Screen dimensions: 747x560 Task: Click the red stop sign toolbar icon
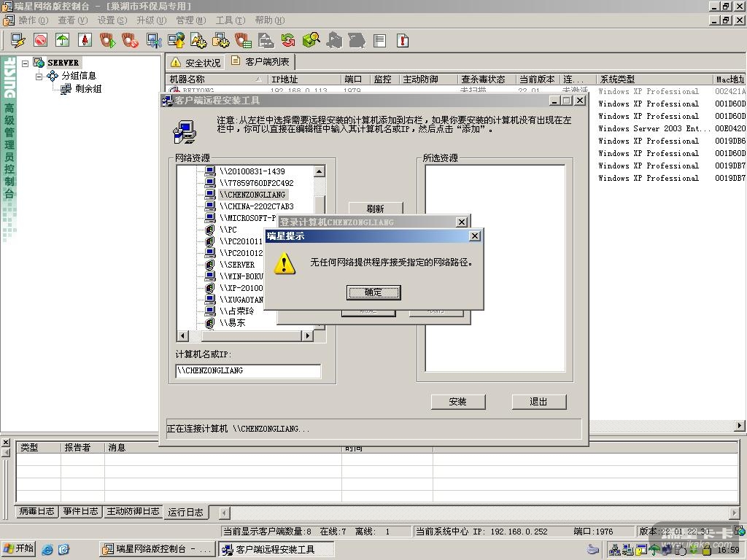pos(41,41)
